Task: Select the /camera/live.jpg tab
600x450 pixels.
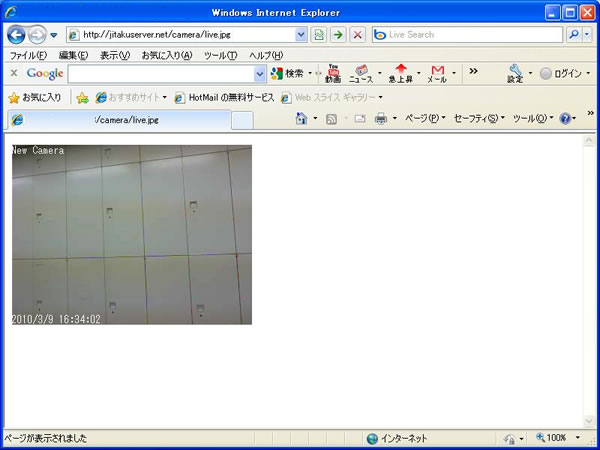Action: click(119, 120)
